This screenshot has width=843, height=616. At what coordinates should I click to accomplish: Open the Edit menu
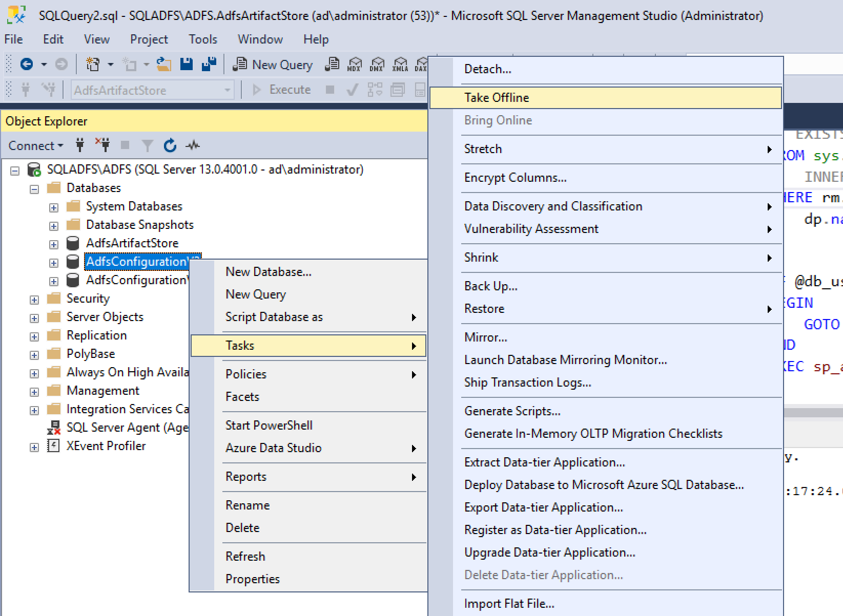[x=53, y=39]
